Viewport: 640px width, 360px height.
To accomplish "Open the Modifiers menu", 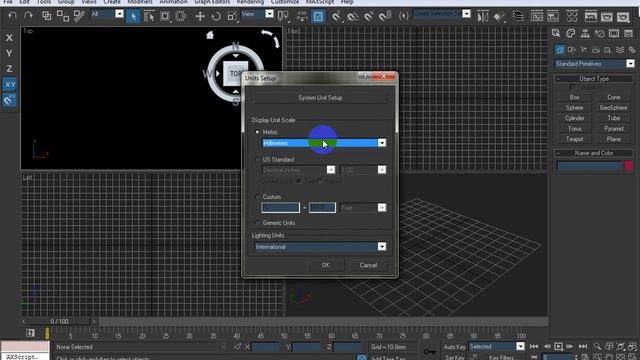I will tap(140, 2).
